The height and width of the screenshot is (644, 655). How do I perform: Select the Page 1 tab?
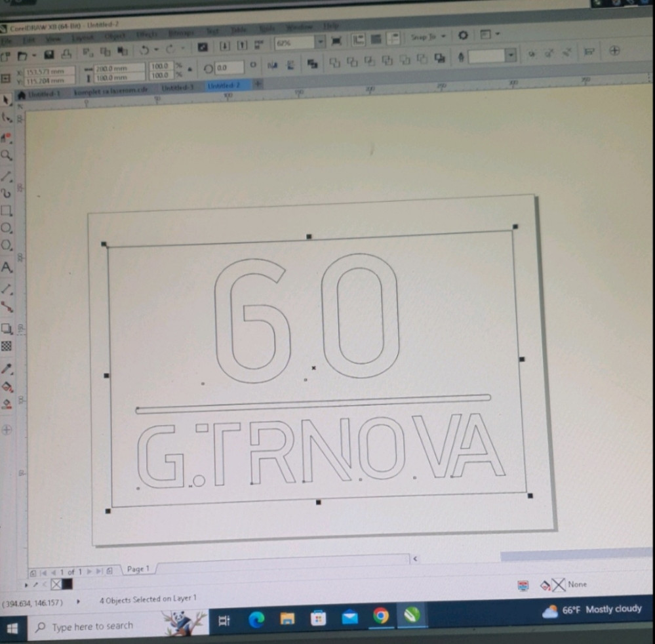click(x=138, y=569)
